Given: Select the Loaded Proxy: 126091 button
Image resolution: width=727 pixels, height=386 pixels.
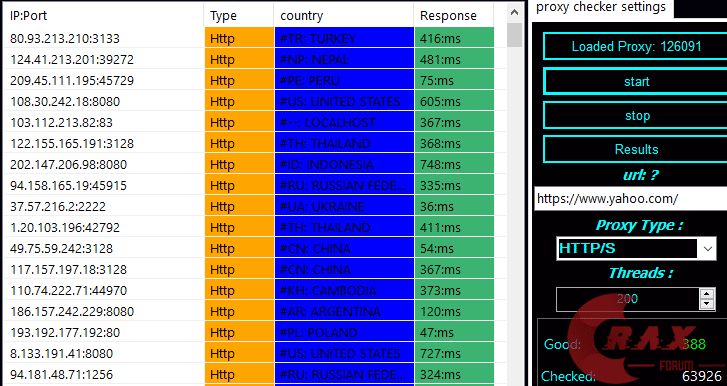Looking at the screenshot, I should coord(636,46).
